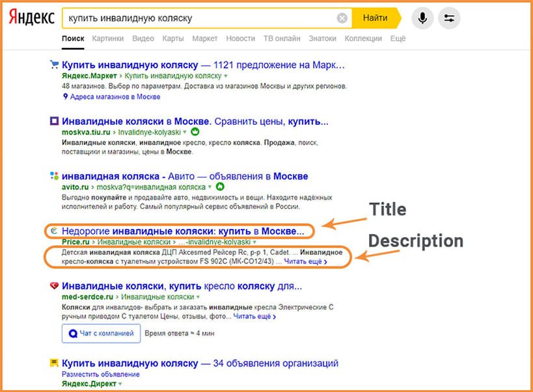Open Купить инвалидную коляску 1121 предложение result

tap(203, 65)
